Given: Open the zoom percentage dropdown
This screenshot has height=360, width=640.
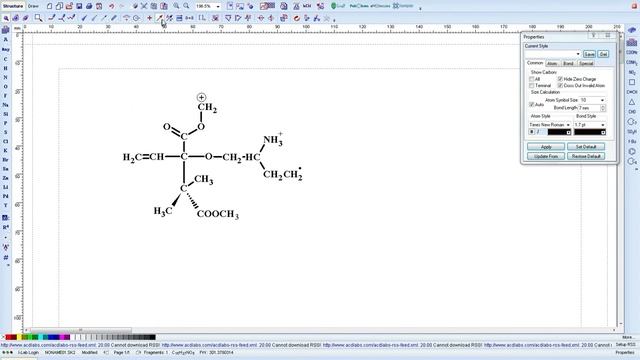Looking at the screenshot, I should [218, 7].
